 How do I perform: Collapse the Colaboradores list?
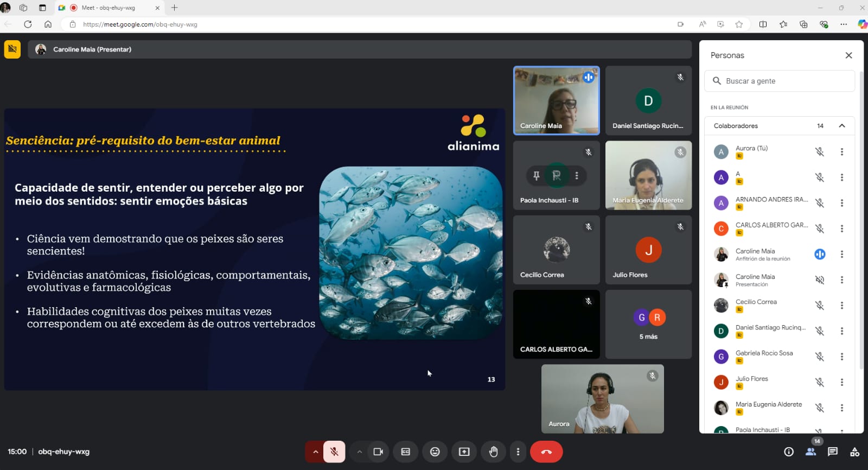coord(841,126)
